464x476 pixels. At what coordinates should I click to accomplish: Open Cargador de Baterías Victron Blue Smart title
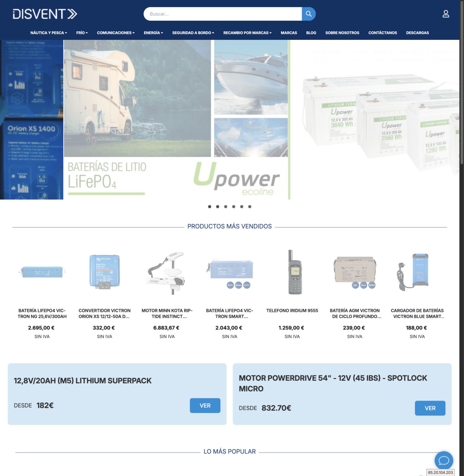point(417,313)
